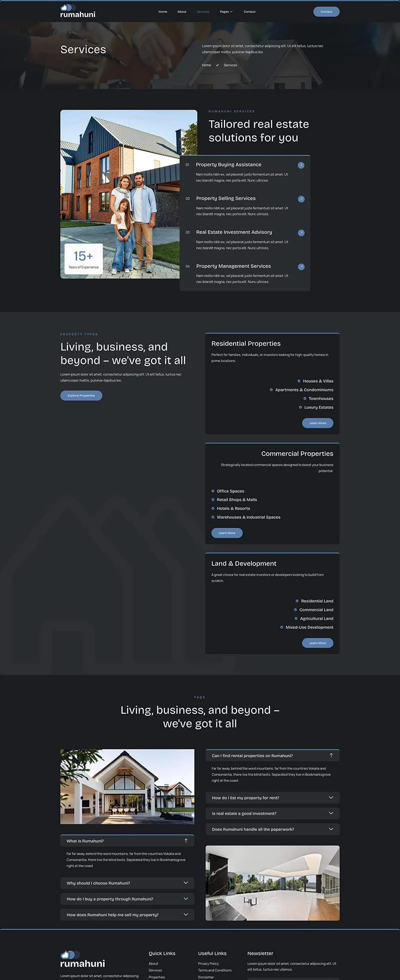
Task: Select Services in the top navigation
Action: coord(203,12)
